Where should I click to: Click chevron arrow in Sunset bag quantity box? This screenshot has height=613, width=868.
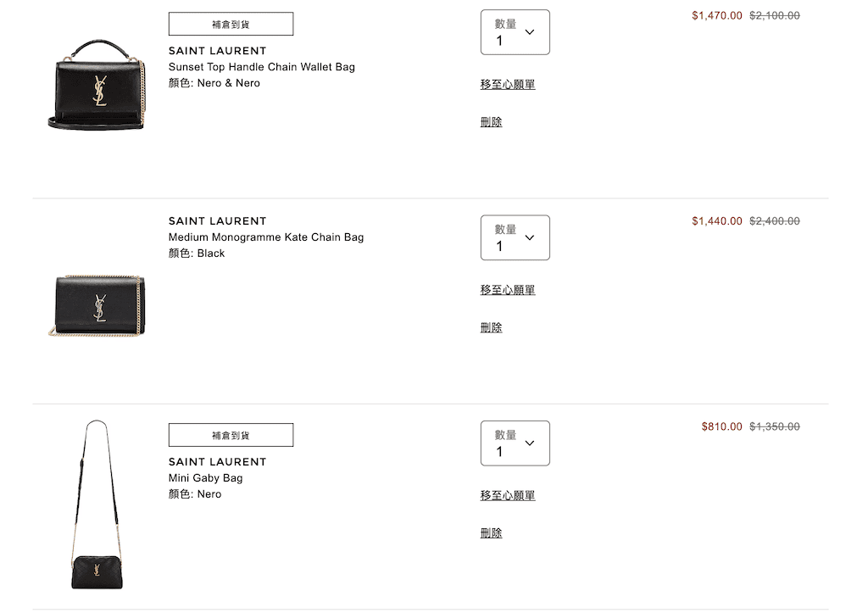(x=530, y=32)
